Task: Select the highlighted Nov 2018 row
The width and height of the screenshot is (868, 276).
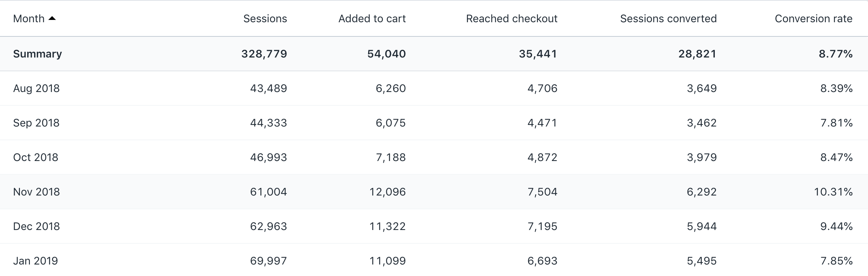Action: click(x=36, y=192)
